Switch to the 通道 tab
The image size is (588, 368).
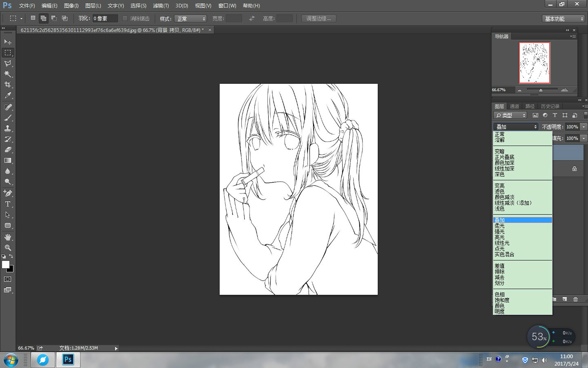tap(514, 106)
